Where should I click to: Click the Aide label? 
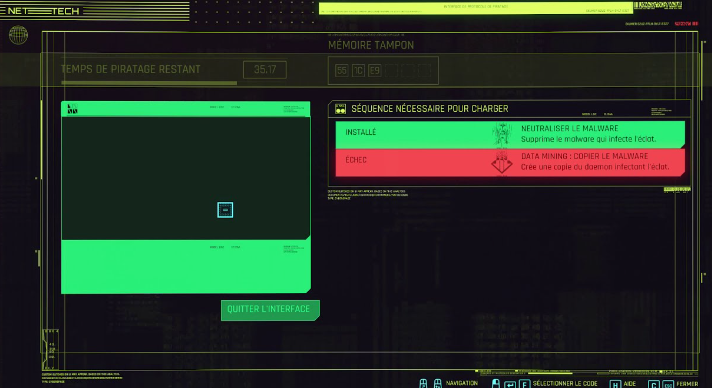630,384
